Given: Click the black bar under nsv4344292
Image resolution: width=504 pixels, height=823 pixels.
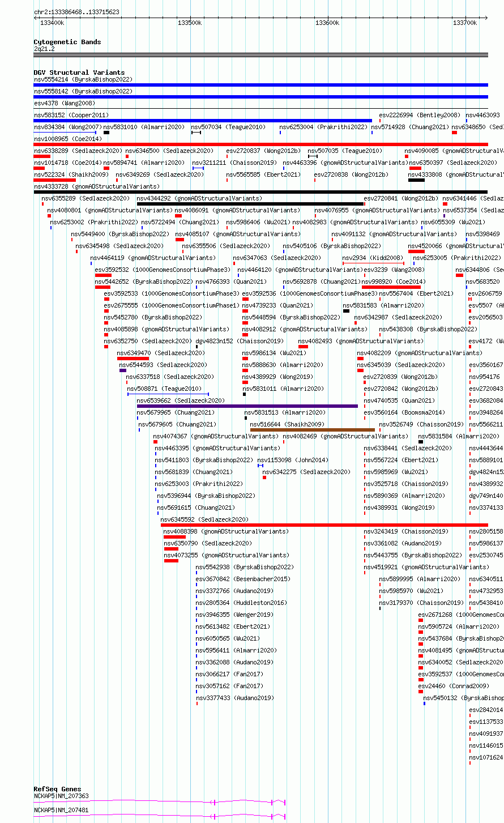Looking at the screenshot, I should [250, 204].
